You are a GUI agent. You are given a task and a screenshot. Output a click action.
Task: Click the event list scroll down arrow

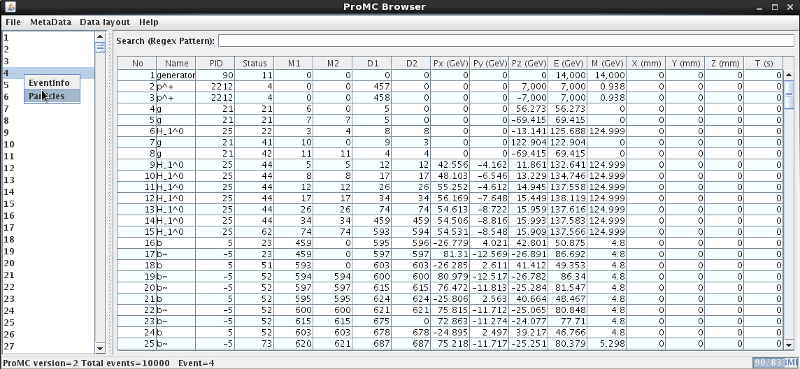point(100,348)
